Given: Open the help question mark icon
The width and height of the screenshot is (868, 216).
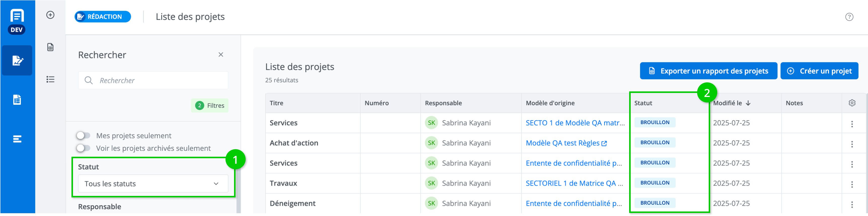Looking at the screenshot, I should pyautogui.click(x=849, y=17).
